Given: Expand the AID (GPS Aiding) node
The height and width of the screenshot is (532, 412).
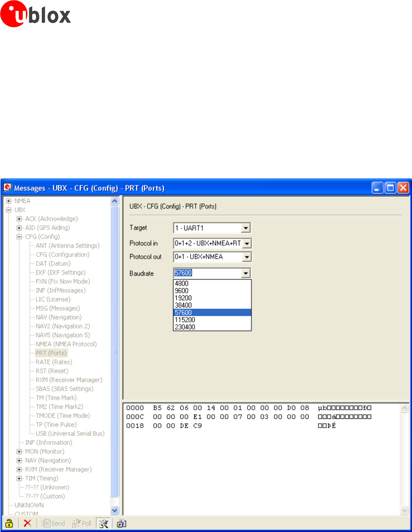Looking at the screenshot, I should pos(19,228).
